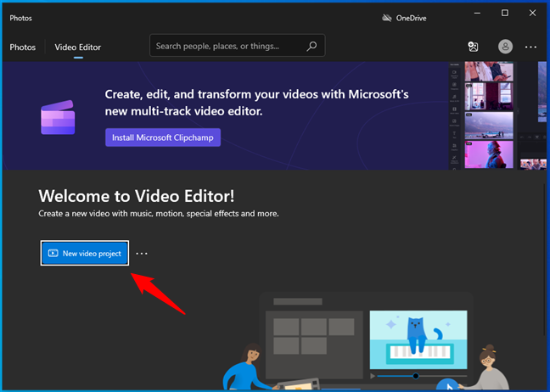This screenshot has width=550, height=392.
Task: Click the illustration playback slider knob
Action: (x=416, y=376)
